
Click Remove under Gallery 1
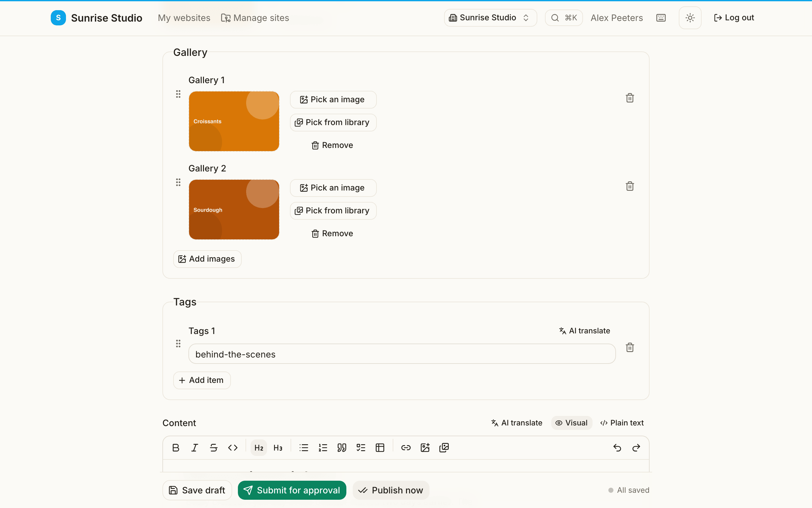click(x=332, y=145)
